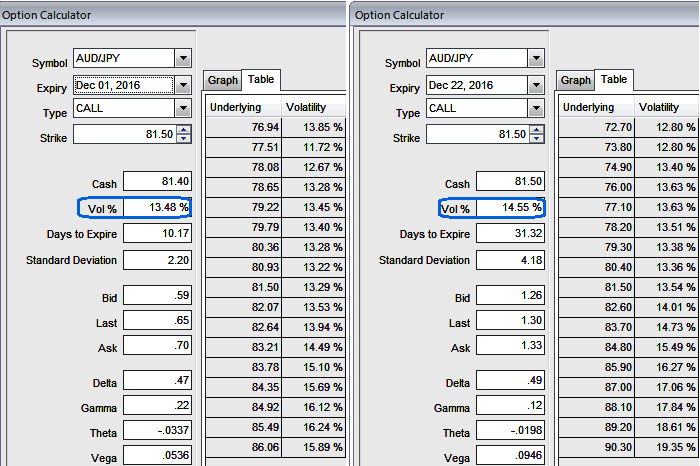Viewport: 700px width, 466px height.
Task: Decrease Strike with down arrow, left calculator
Action: coord(184,138)
